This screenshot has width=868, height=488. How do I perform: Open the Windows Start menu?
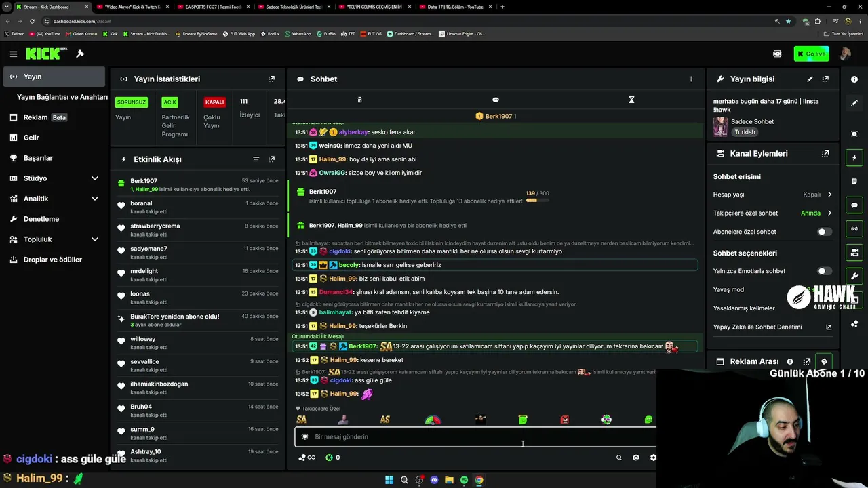[x=389, y=480]
